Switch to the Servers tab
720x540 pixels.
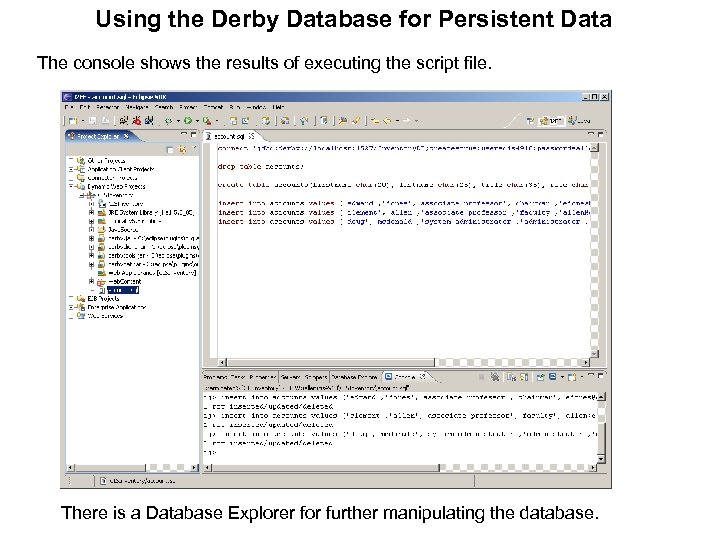[290, 377]
